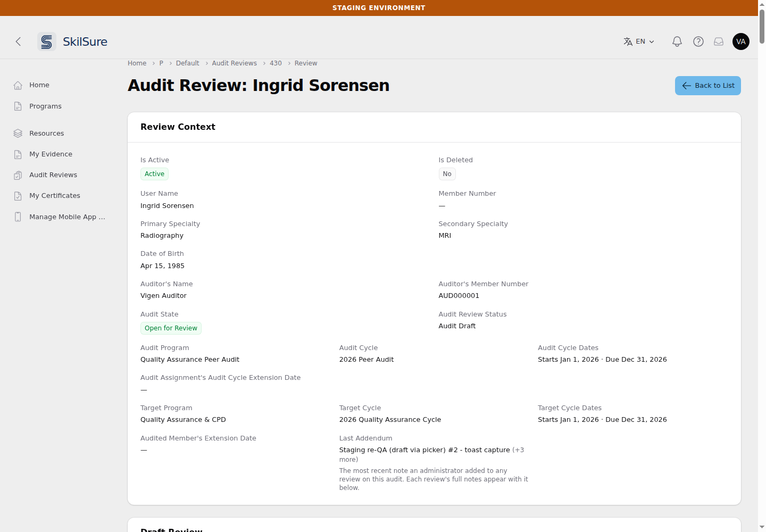Screen dimensions: 766x532
Task: Click the 2026 Quality Assurance Cycle value
Action: pos(390,420)
